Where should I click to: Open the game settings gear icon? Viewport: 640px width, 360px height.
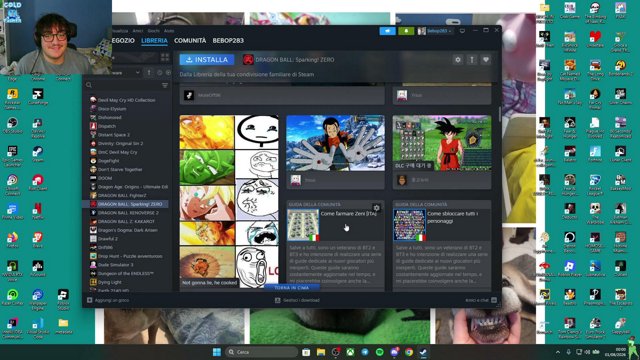tap(458, 60)
